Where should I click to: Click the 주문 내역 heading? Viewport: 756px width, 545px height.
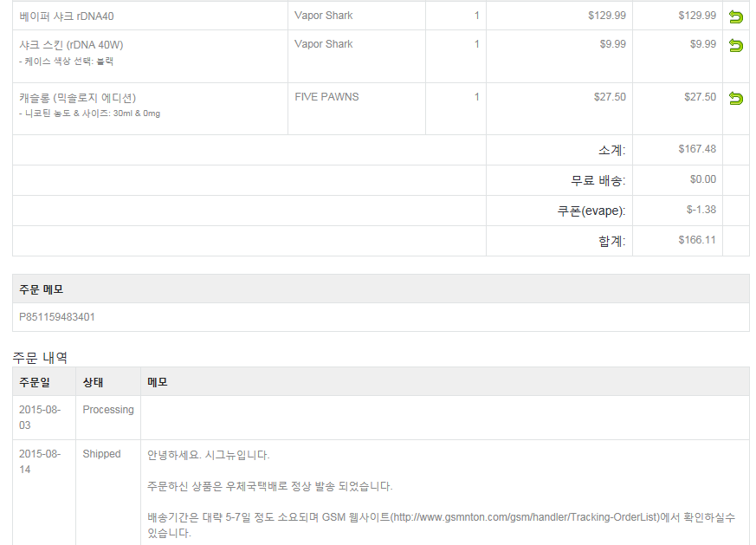(x=40, y=357)
